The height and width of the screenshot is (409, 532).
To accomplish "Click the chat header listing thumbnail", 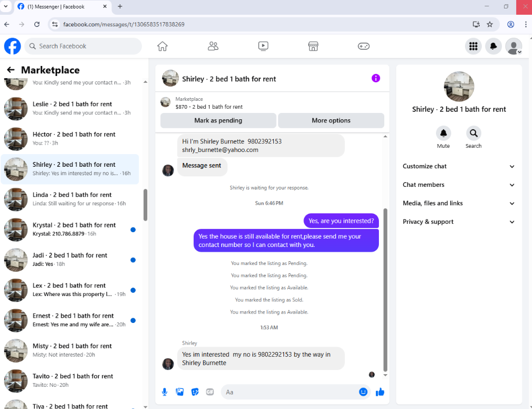I will 170,78.
